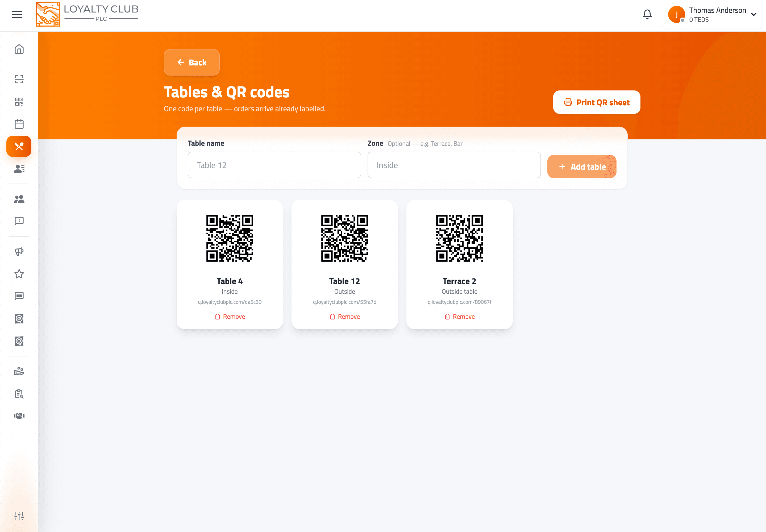Open link q.loyaltyclubplc.com/55fa7d

point(344,302)
